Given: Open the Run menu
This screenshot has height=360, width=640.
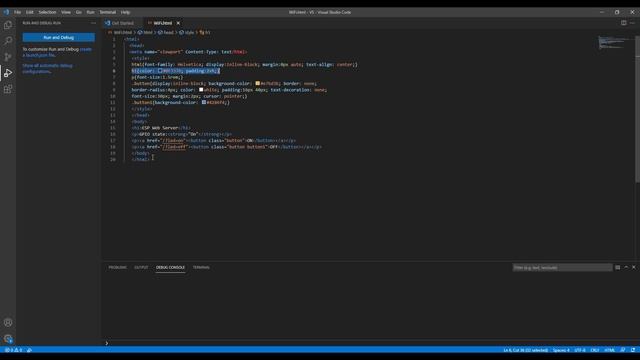Looking at the screenshot, I should 90,12.
